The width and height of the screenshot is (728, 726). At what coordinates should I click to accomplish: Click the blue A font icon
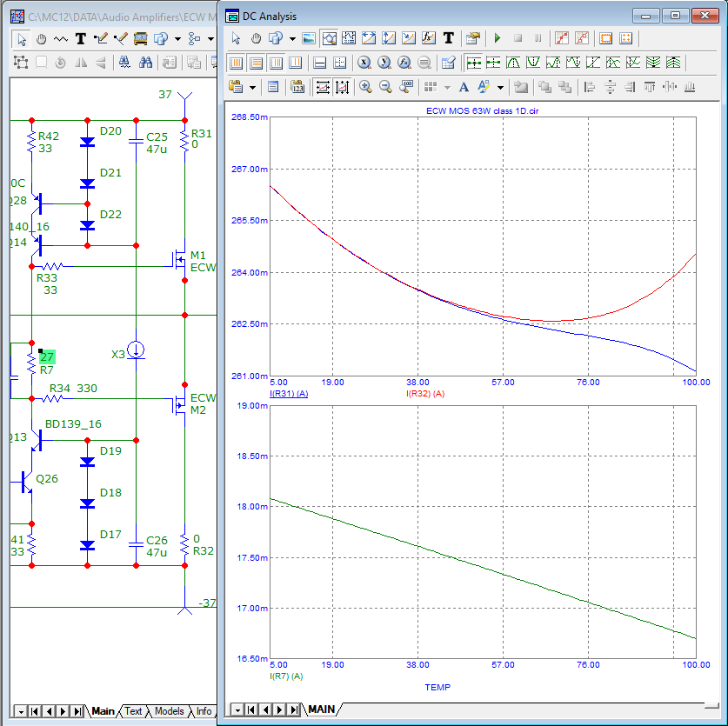464,87
